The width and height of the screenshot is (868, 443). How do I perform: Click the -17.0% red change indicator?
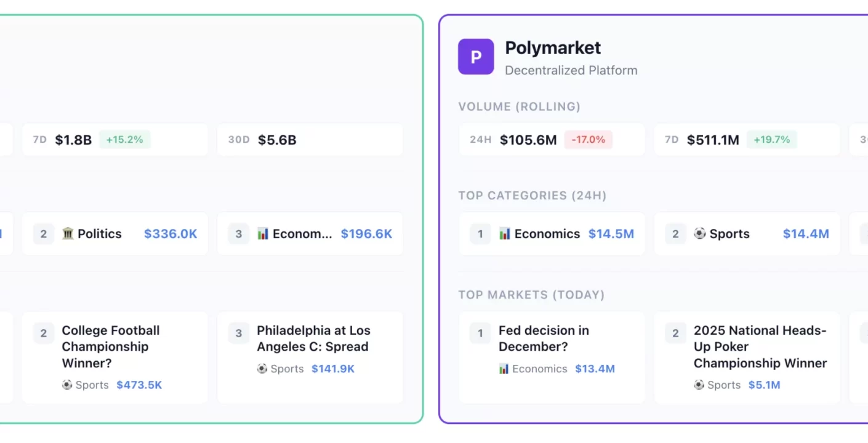point(589,140)
